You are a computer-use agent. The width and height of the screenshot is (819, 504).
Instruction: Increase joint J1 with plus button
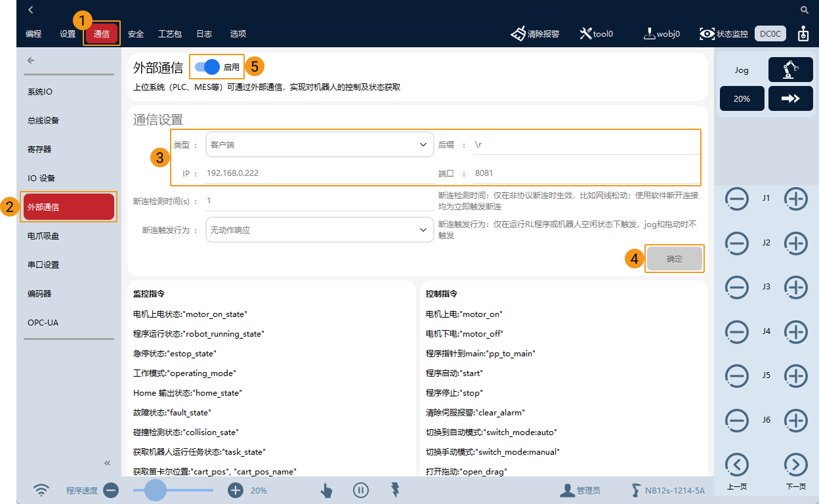point(796,198)
